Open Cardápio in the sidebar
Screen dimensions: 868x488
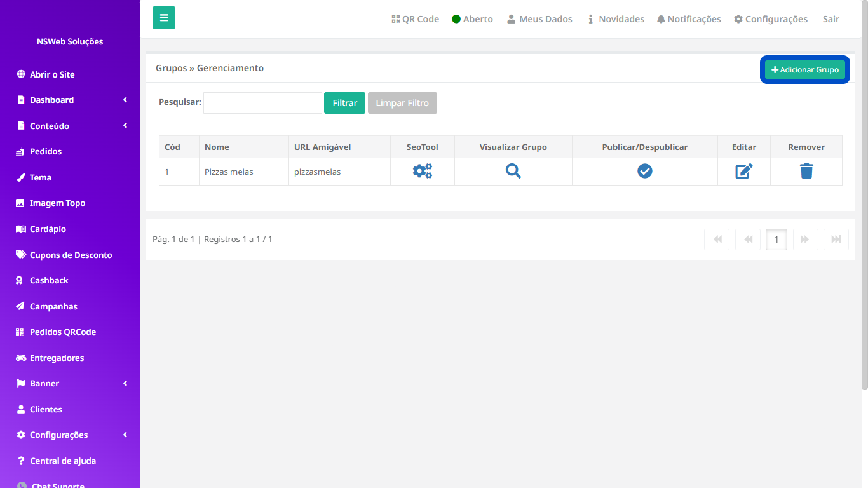[70, 229]
